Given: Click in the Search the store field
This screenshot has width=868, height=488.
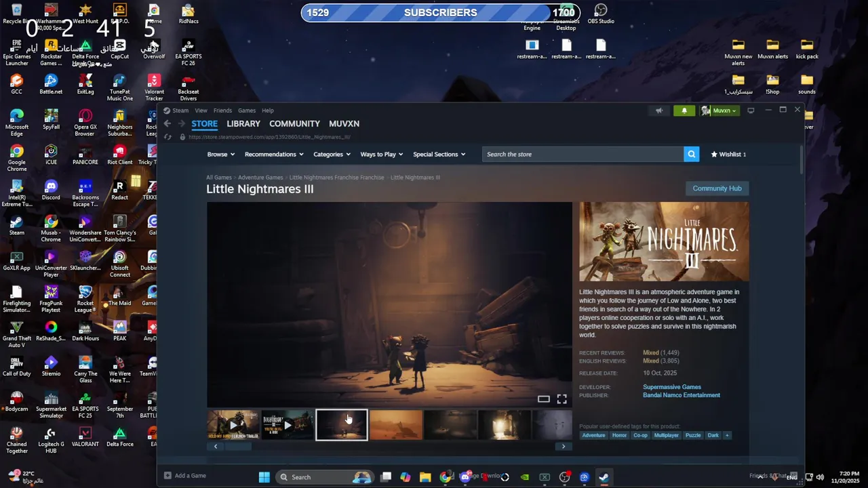Looking at the screenshot, I should pos(583,155).
